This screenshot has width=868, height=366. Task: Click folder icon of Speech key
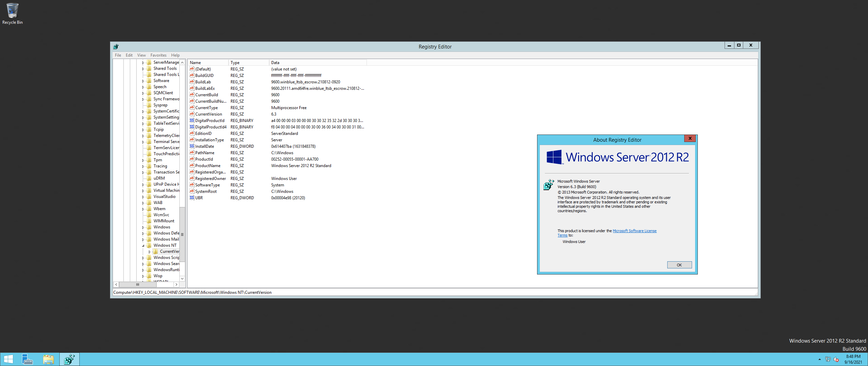149,87
